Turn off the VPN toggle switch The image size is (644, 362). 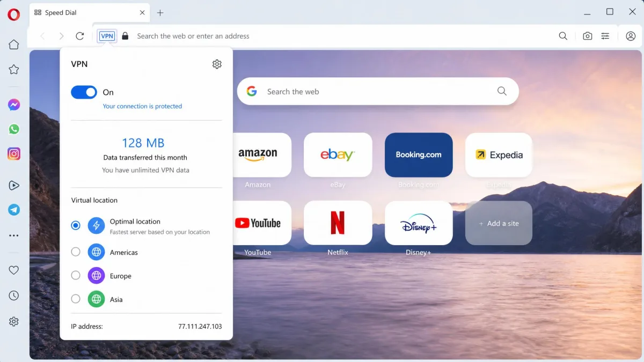pos(84,92)
